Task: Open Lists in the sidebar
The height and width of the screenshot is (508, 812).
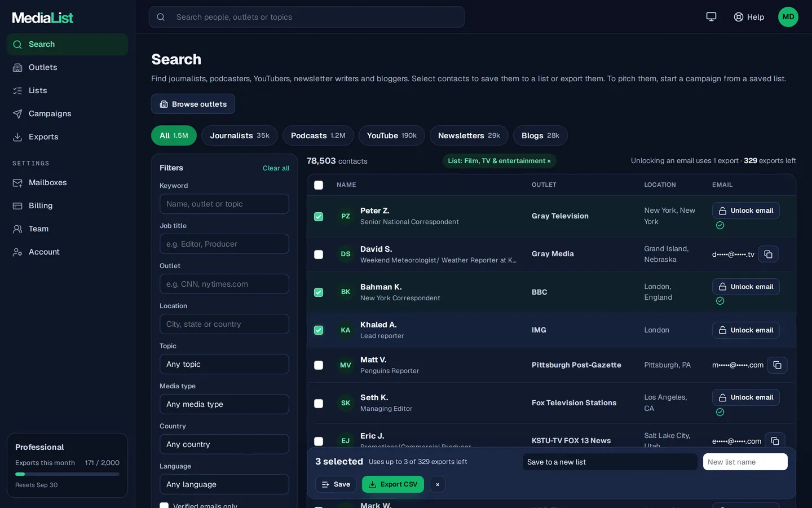Action: click(67, 90)
